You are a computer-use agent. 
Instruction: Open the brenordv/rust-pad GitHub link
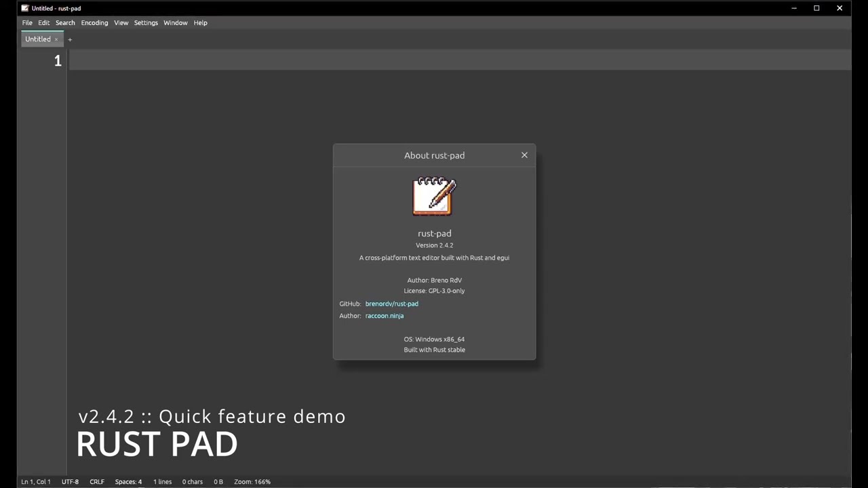[x=392, y=304]
